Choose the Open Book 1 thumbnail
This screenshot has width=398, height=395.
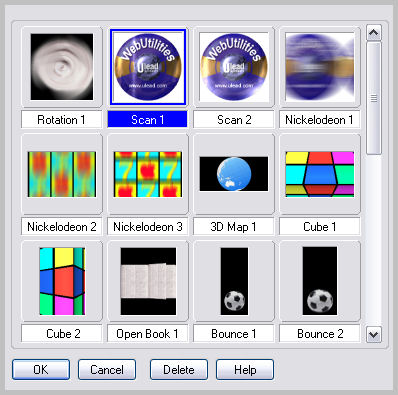point(148,281)
